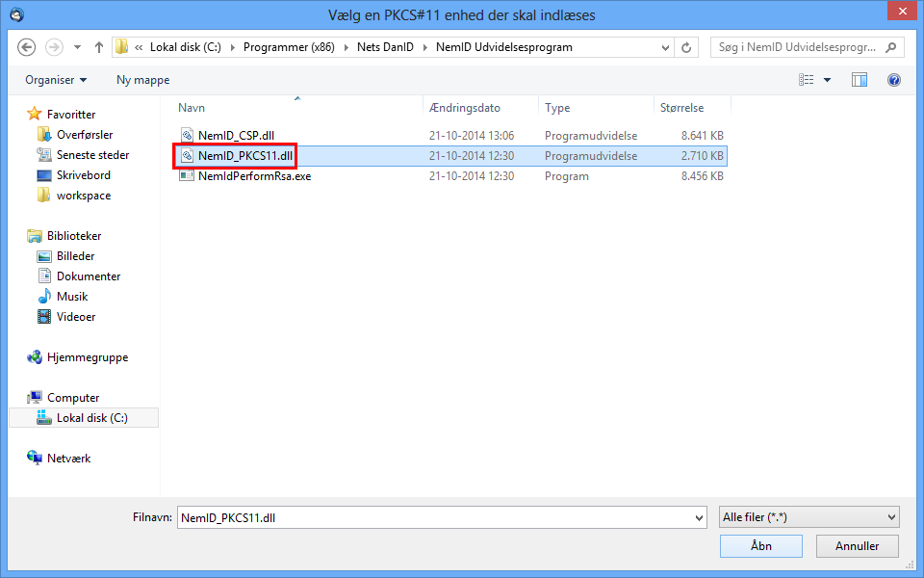Screen dimensions: 924x578
Task: Select Programmer (x86) in the breadcrumb
Action: [x=289, y=47]
